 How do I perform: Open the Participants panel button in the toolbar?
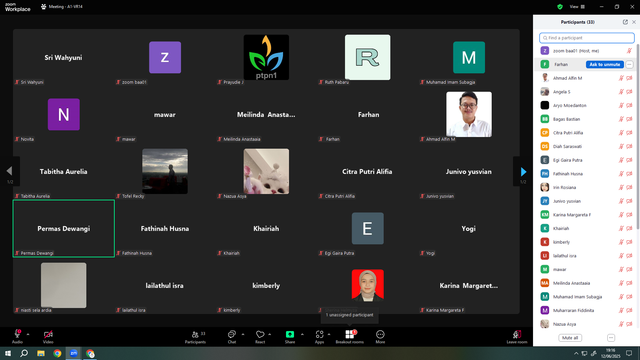(196, 337)
